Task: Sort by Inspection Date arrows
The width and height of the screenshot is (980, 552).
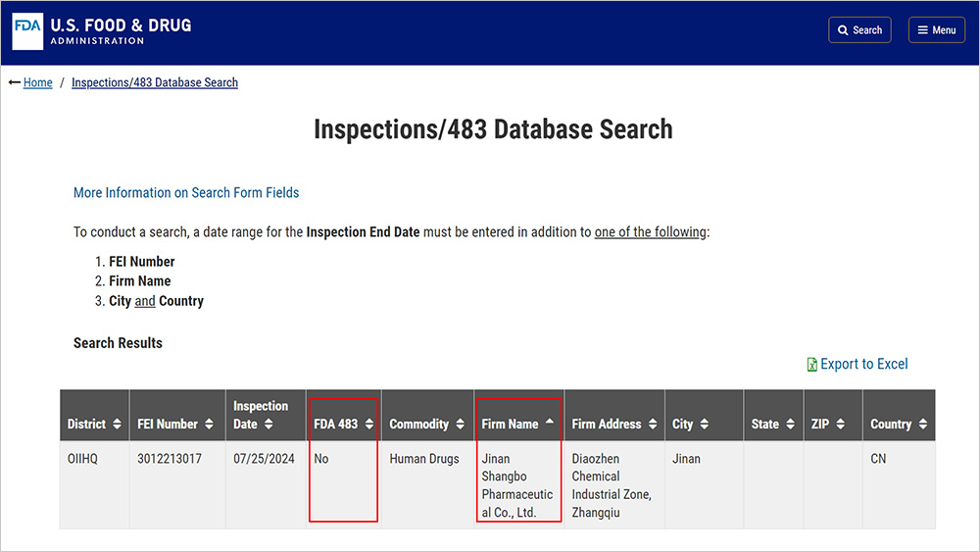Action: point(269,424)
